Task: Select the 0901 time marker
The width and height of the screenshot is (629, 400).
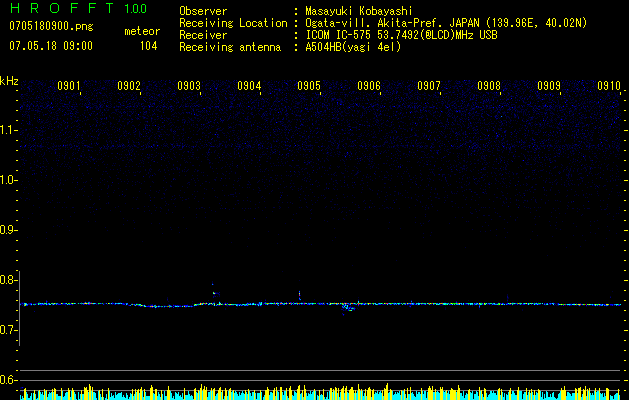Action: (x=69, y=86)
